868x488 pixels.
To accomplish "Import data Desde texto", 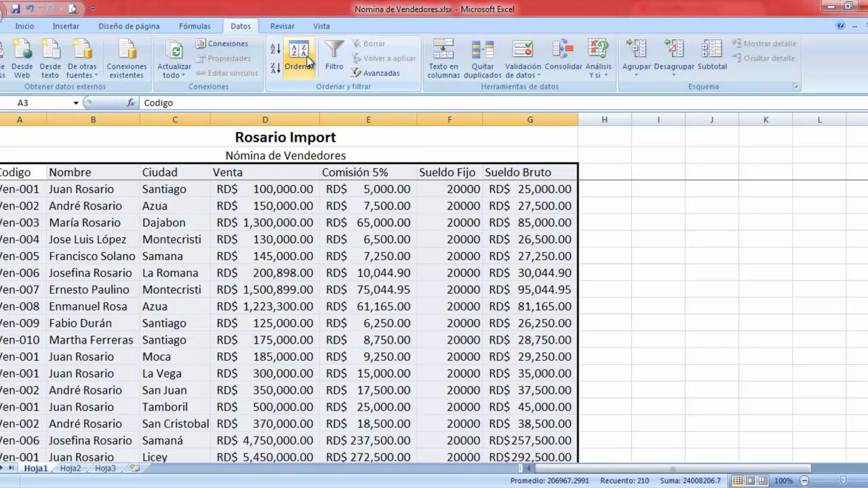I will point(50,58).
